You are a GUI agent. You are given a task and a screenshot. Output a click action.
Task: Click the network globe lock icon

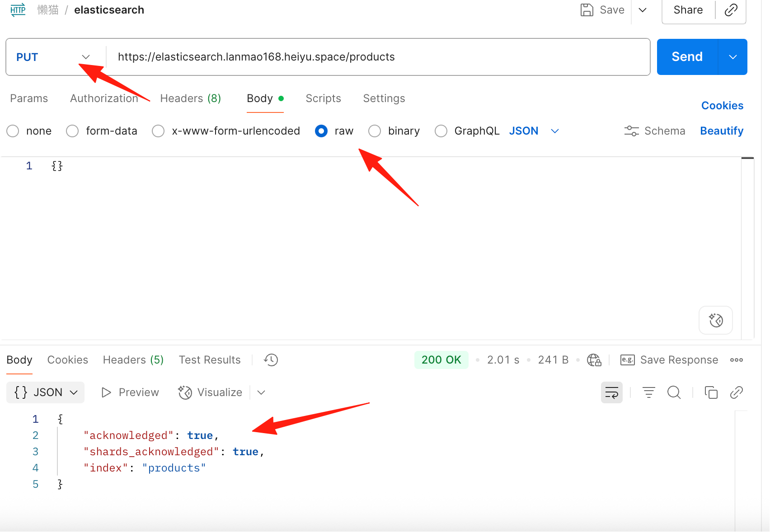pos(594,360)
